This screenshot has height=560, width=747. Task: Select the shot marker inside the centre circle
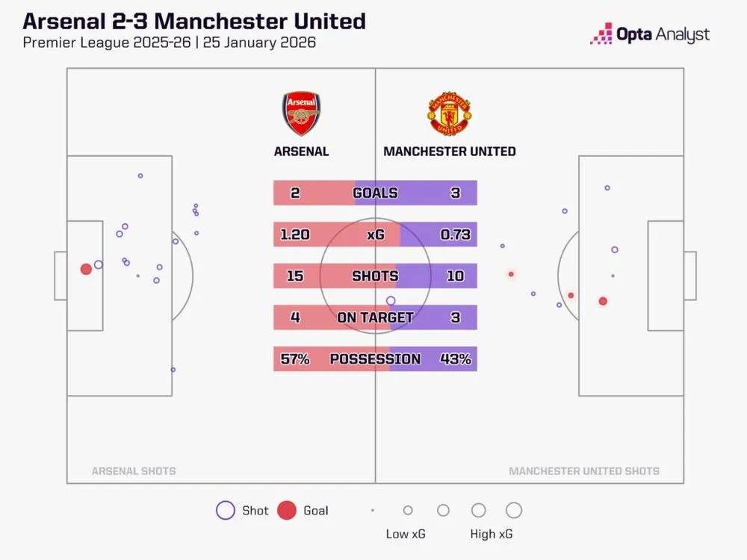(x=391, y=301)
